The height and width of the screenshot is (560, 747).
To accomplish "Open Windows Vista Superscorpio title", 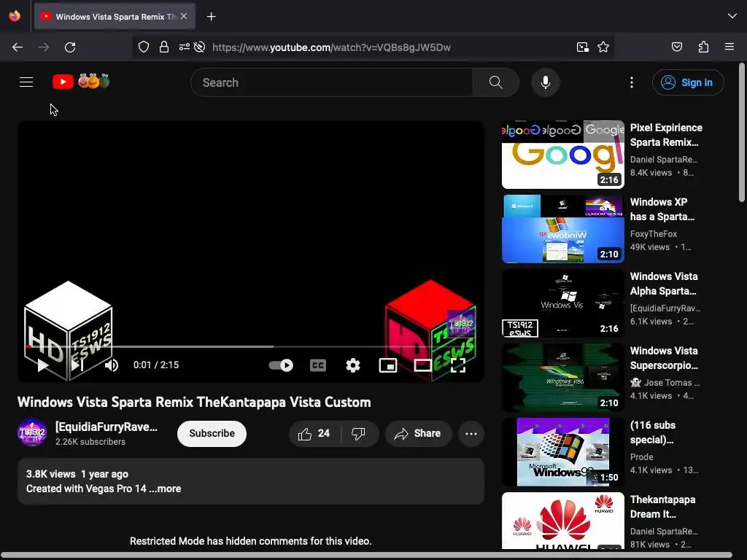I will point(664,358).
